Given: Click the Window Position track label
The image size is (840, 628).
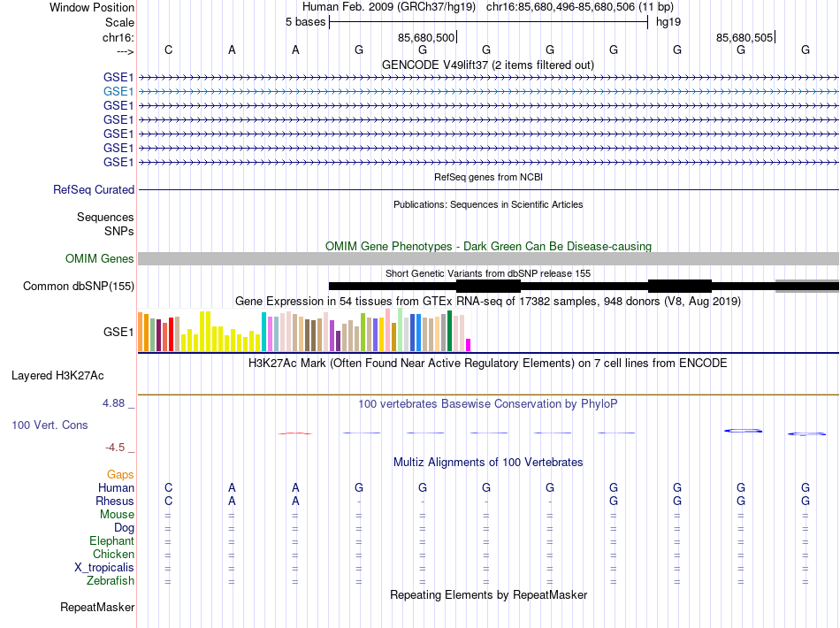Looking at the screenshot, I should [x=92, y=7].
